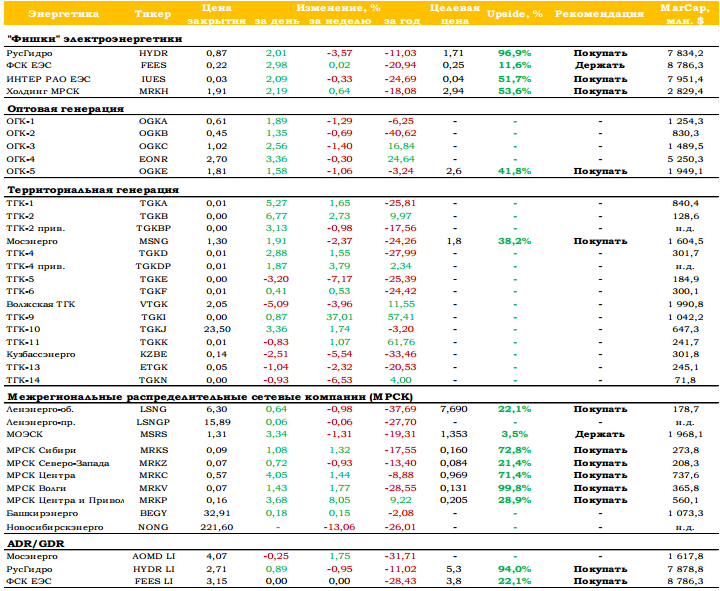Click the closing price '32,91' for Башкирэнерго
This screenshot has height=591, width=720.
pos(217,513)
